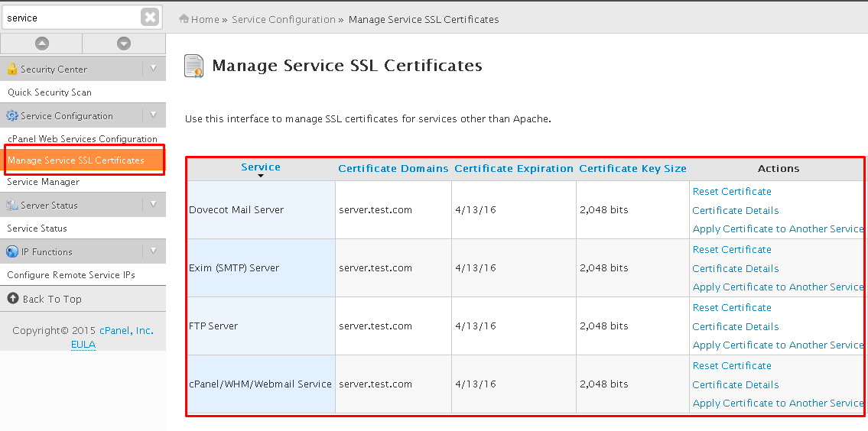Click the IP Functions globe icon
Image resolution: width=868 pixels, height=431 pixels.
tap(11, 251)
